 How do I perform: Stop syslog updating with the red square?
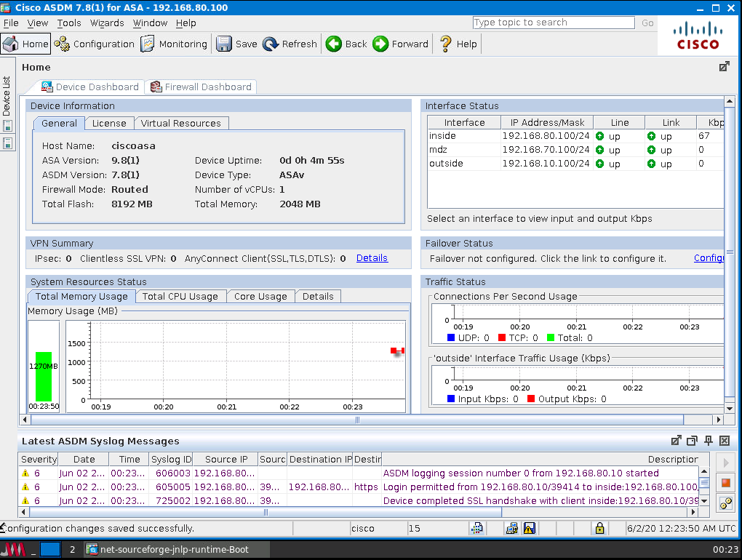pyautogui.click(x=725, y=483)
